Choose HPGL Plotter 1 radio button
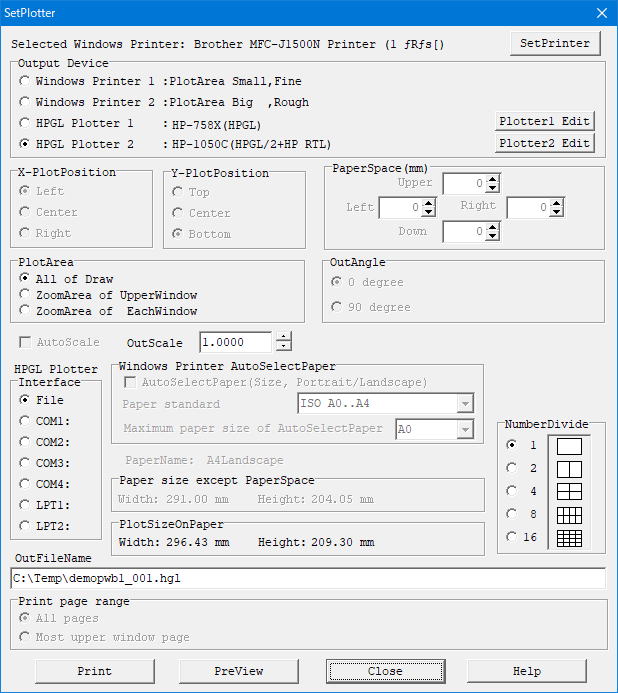This screenshot has height=693, width=618. [25, 123]
